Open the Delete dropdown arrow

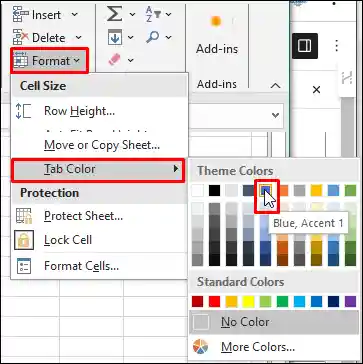pyautogui.click(x=79, y=38)
